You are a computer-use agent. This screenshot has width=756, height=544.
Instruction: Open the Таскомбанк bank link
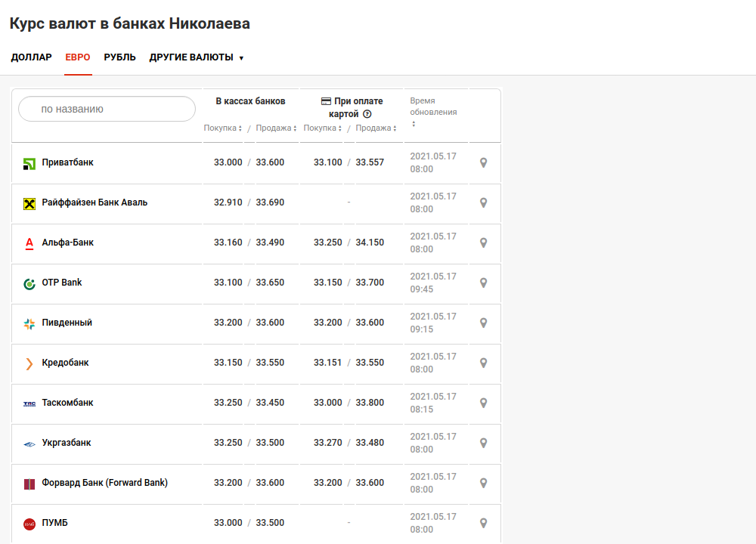[67, 403]
